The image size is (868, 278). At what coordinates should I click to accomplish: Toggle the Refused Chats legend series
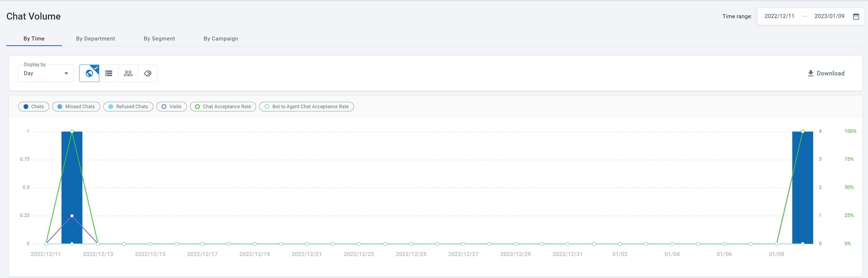click(128, 107)
